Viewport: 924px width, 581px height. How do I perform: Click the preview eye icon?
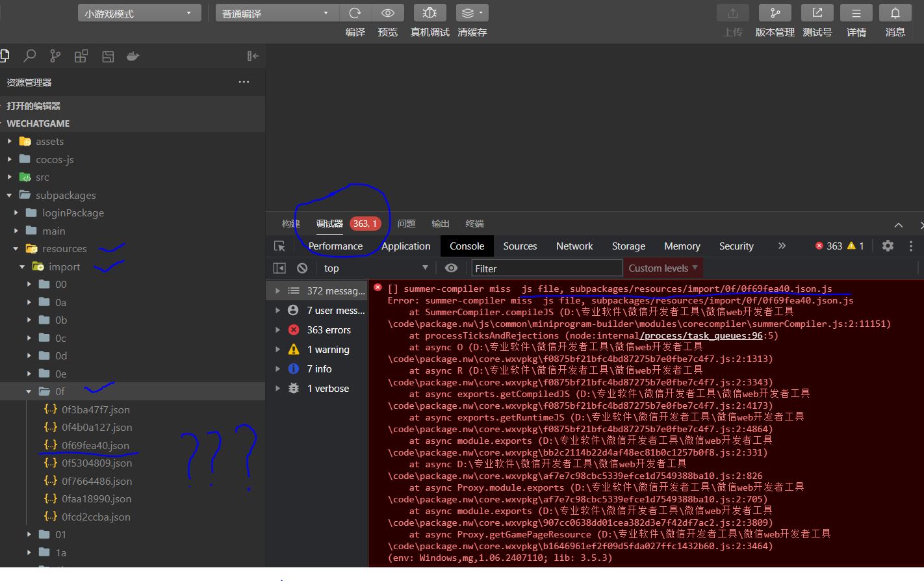tap(388, 13)
